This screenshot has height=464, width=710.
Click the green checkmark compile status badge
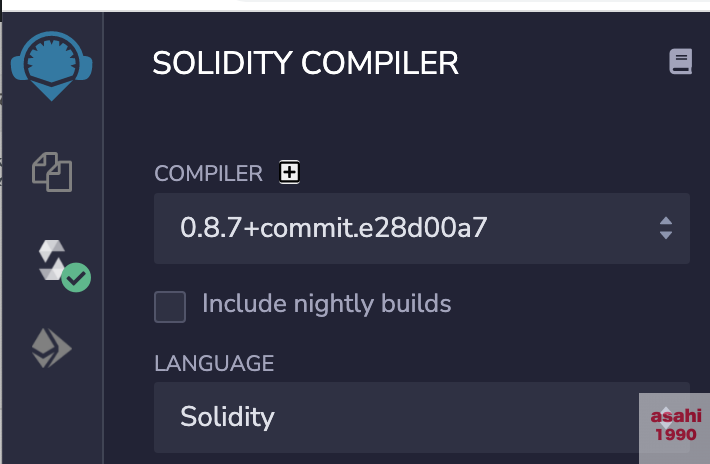(76, 277)
